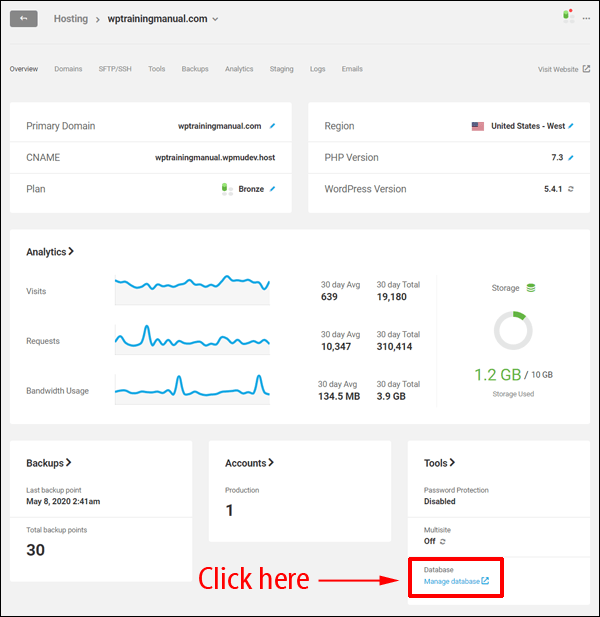Open the three-dots more options menu
Viewport: 600px width, 617px height.
pos(586,18)
